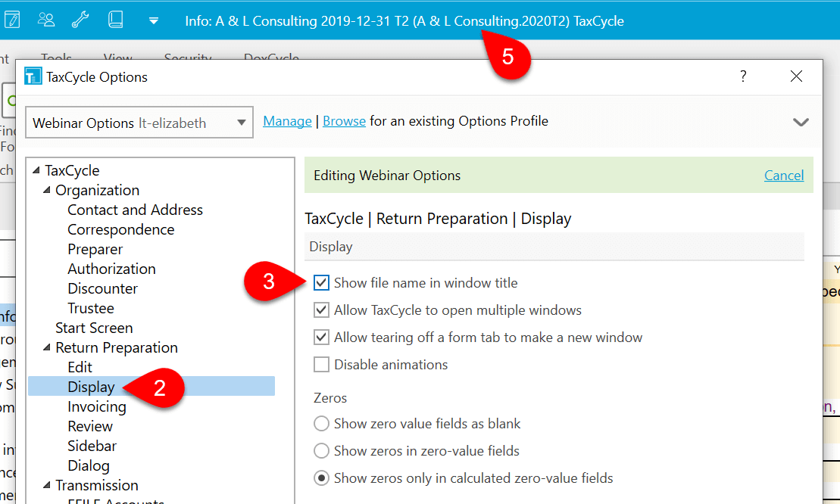Select Start Screen in options tree

tap(94, 328)
